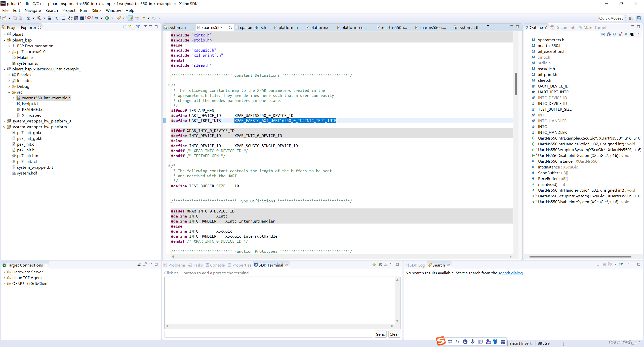Viewport: 644px width, 347px height.
Task: Click the Sort alphabetically icon in Outline
Action: (609, 34)
